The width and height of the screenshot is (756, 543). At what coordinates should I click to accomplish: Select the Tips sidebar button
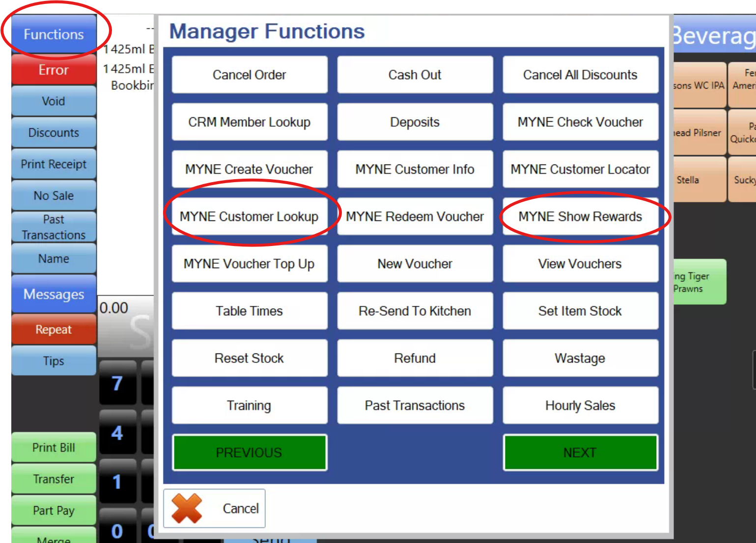click(x=54, y=361)
